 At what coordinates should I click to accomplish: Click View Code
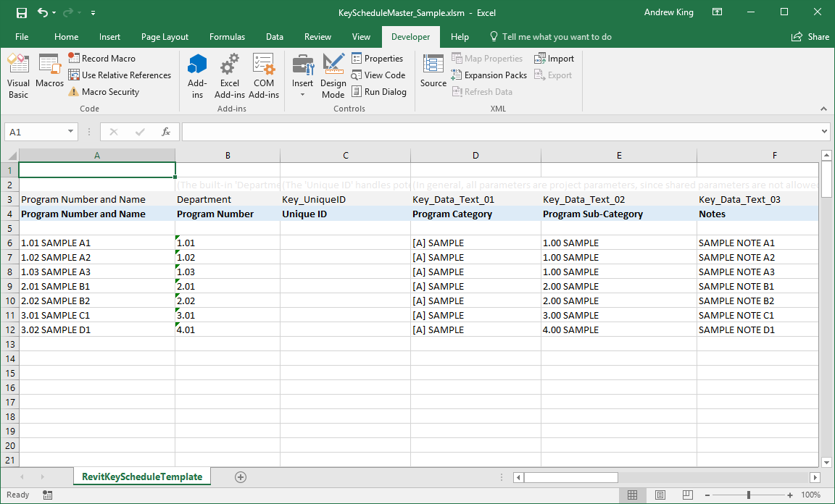pos(378,75)
